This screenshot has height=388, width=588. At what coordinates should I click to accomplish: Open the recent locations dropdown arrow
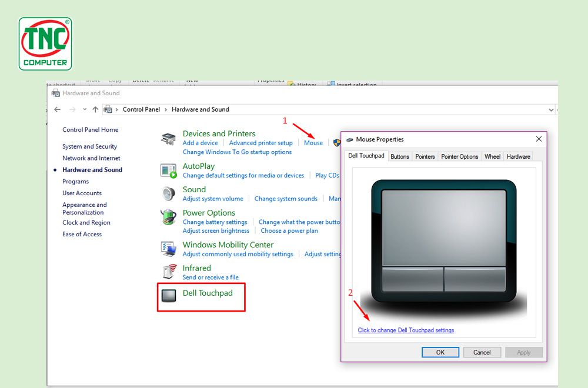coord(85,109)
